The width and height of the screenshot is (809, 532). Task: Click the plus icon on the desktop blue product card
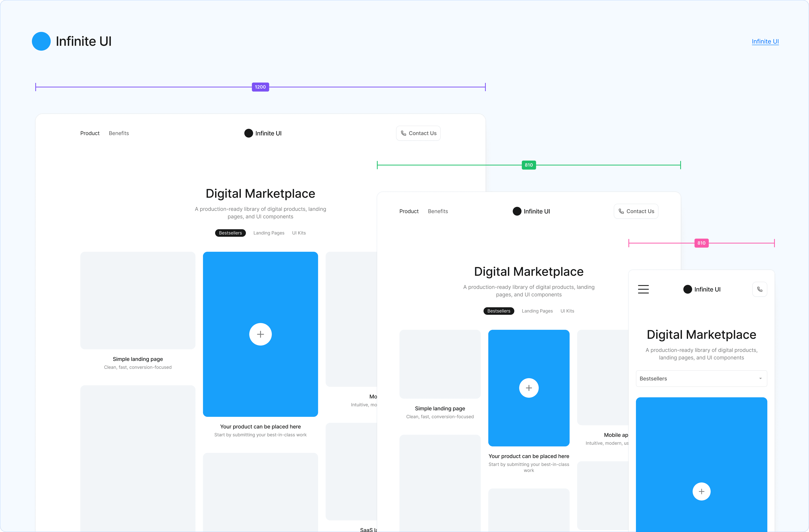[x=260, y=334]
